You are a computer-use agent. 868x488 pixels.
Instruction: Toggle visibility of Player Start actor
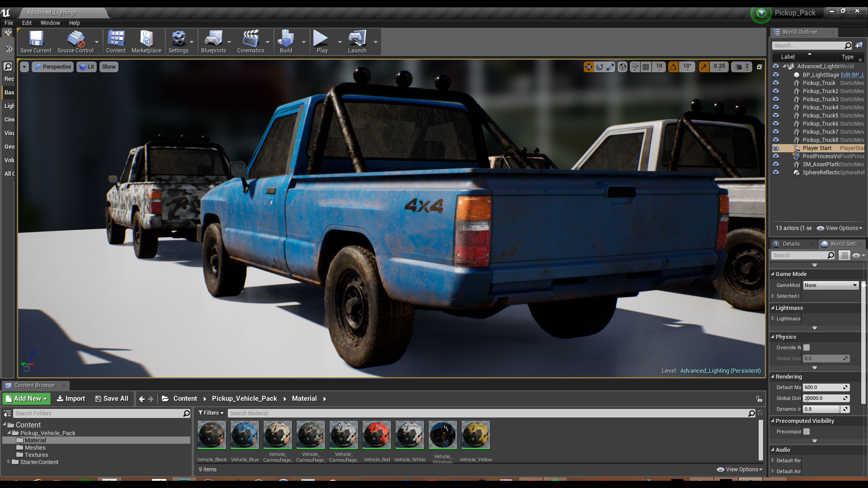pyautogui.click(x=776, y=148)
